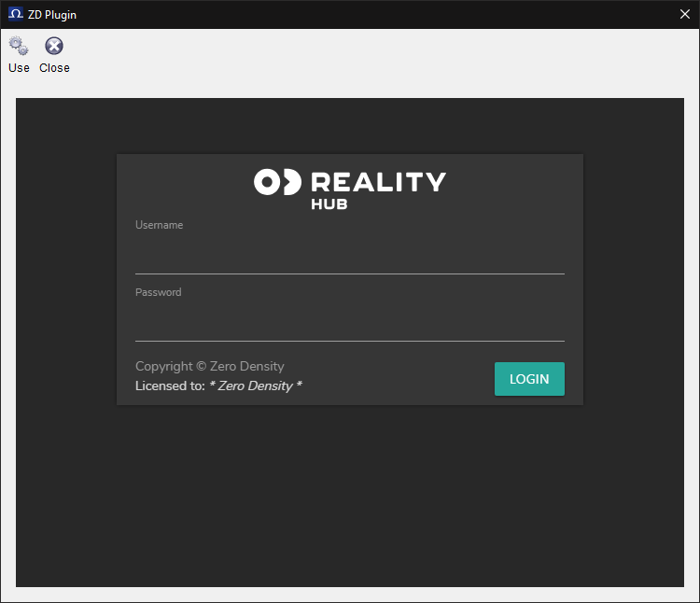
Task: Click the ZD Plugin omega title icon
Action: click(x=15, y=14)
